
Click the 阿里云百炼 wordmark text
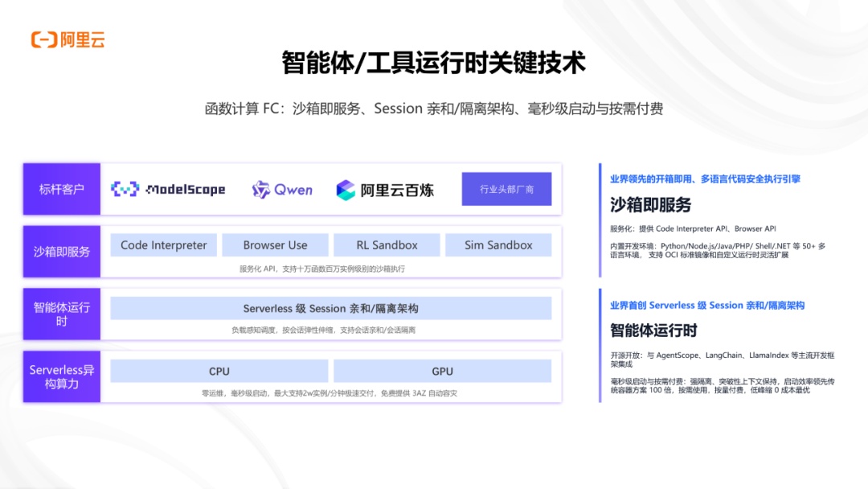[397, 191]
